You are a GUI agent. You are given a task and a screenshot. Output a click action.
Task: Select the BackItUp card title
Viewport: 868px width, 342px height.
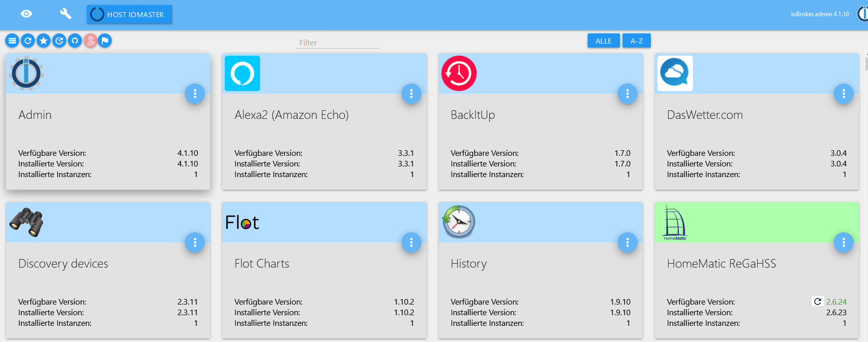pyautogui.click(x=473, y=115)
